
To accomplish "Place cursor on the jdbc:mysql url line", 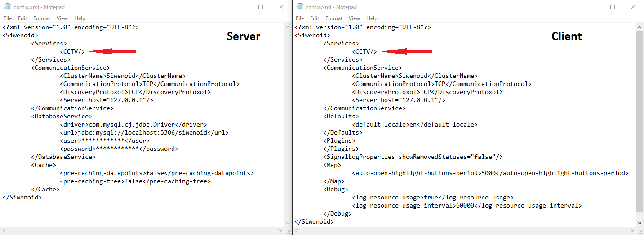I will (x=144, y=133).
